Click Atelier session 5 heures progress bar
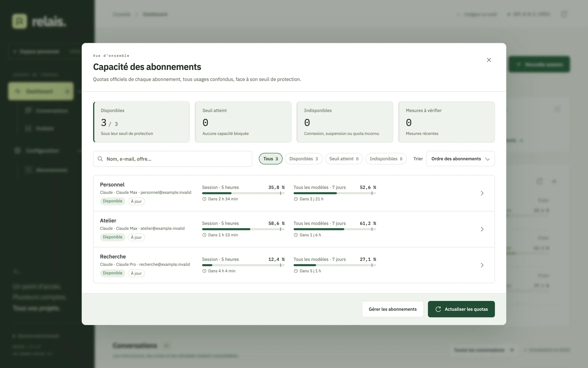 coord(243,229)
